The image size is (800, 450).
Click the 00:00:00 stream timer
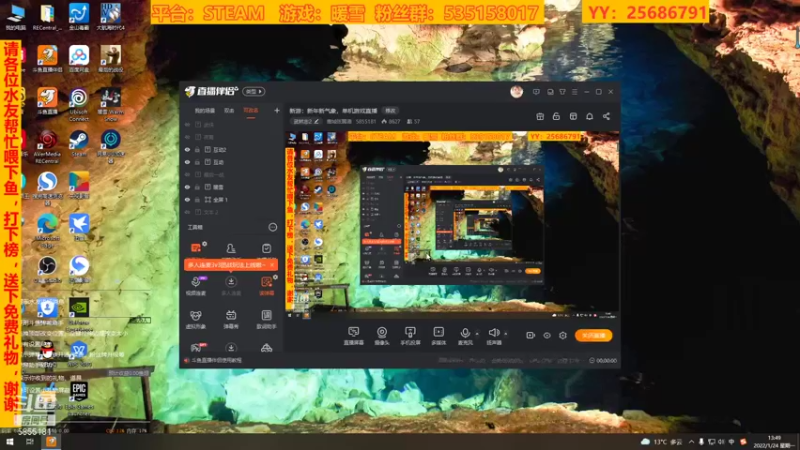(603, 360)
